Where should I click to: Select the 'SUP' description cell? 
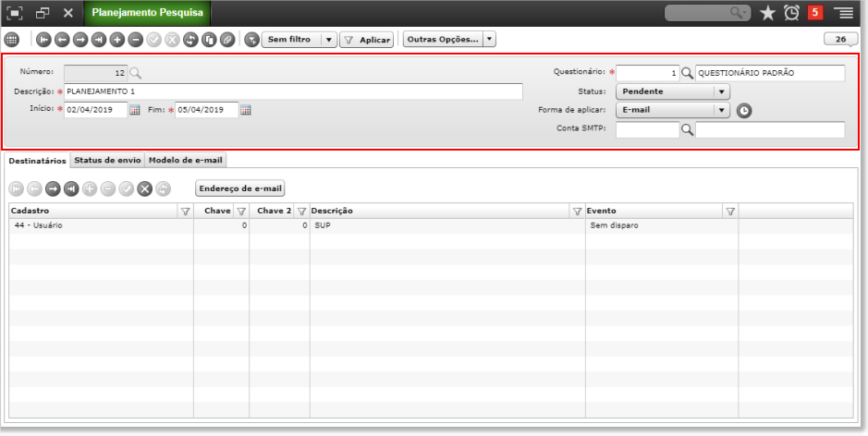447,225
